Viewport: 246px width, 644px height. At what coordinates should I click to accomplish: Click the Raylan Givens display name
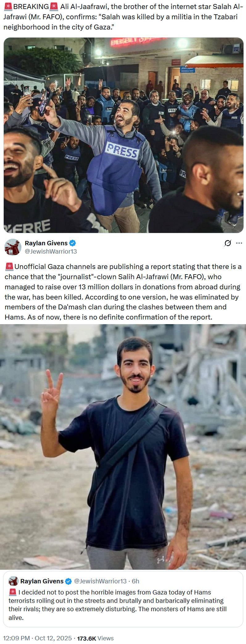pos(46,243)
